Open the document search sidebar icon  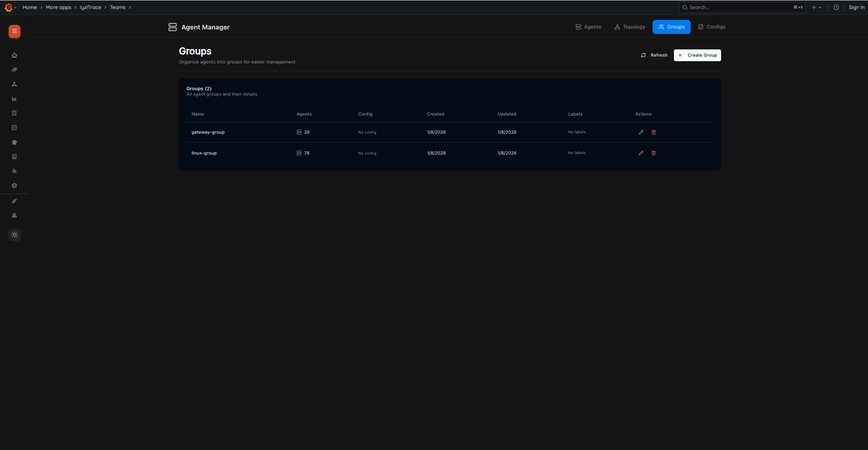click(15, 113)
